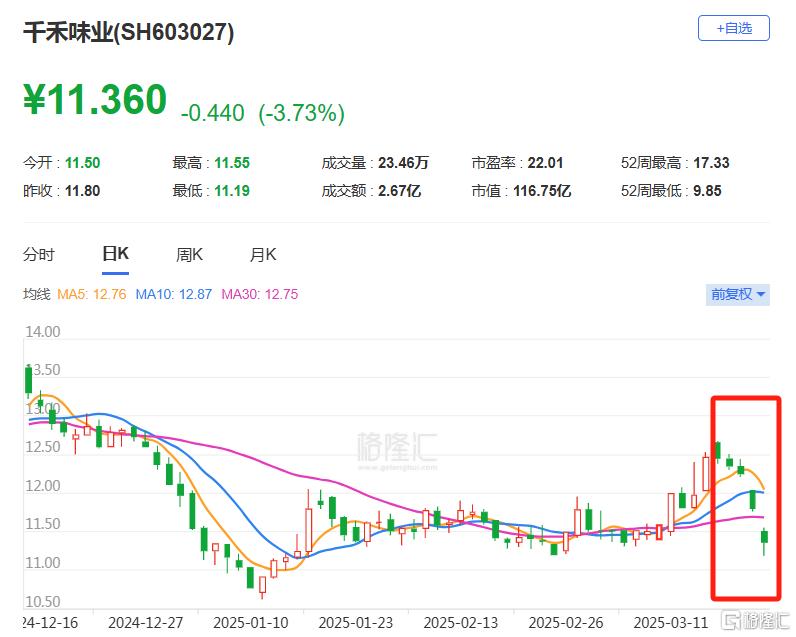Click the 2025-01-10 date axis label
The width and height of the screenshot is (796, 637).
point(251,623)
